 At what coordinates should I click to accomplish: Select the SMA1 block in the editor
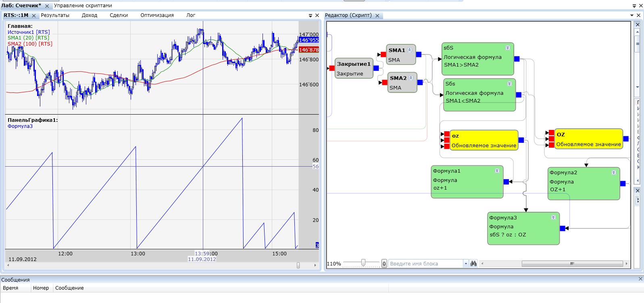point(401,54)
